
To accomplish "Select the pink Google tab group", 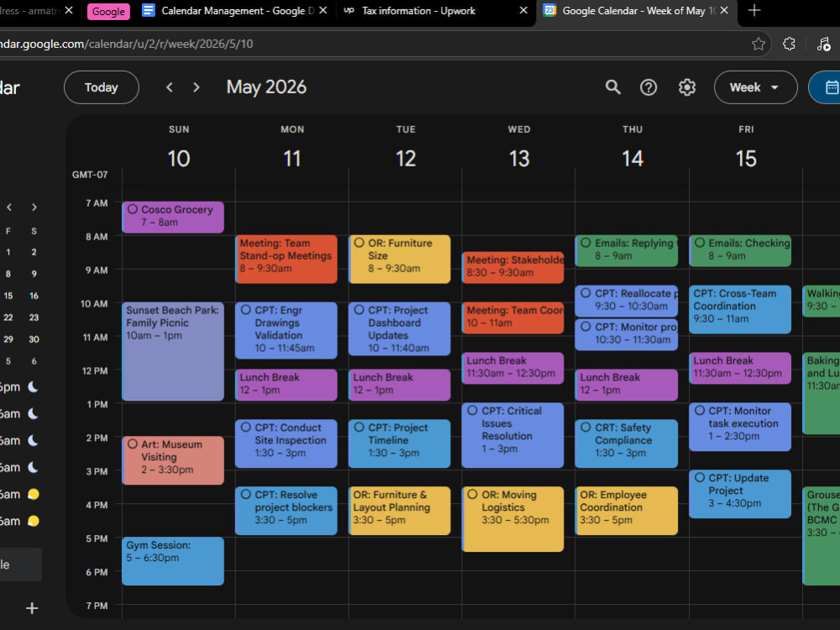I will [108, 11].
